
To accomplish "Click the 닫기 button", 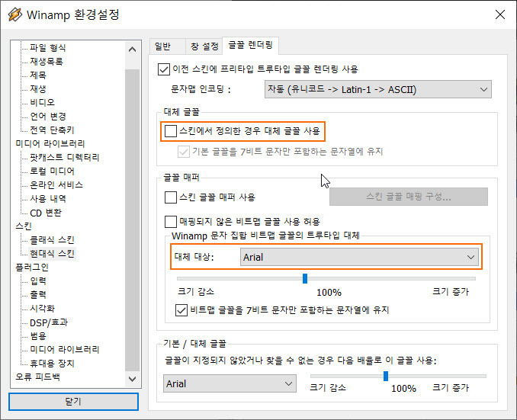I will tap(73, 401).
